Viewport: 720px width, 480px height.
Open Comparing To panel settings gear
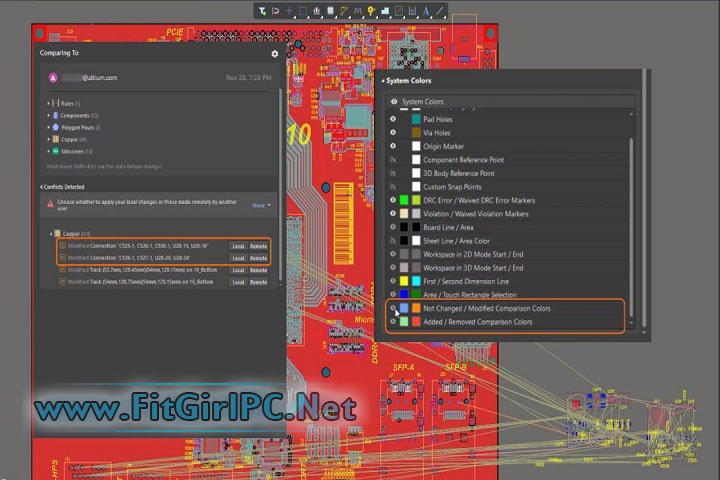pos(275,54)
